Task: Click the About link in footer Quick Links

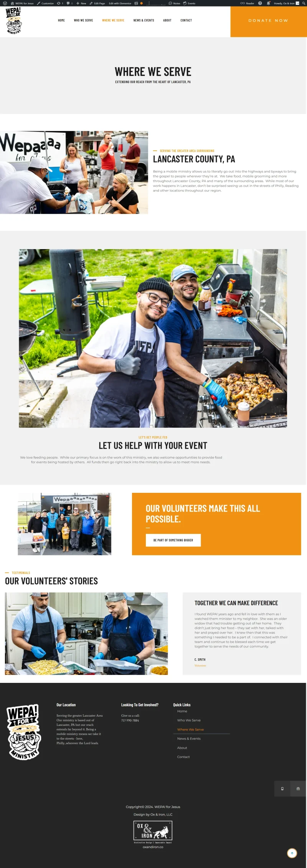Action: pos(182,748)
